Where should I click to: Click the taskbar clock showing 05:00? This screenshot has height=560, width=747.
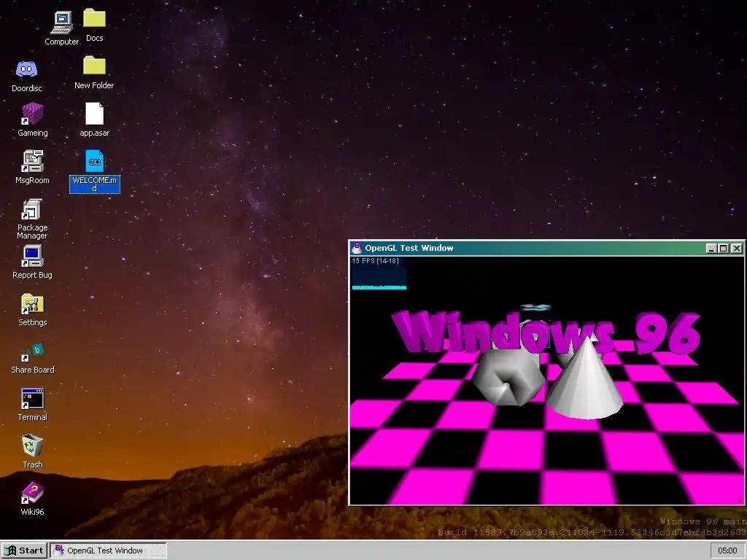[x=727, y=551]
